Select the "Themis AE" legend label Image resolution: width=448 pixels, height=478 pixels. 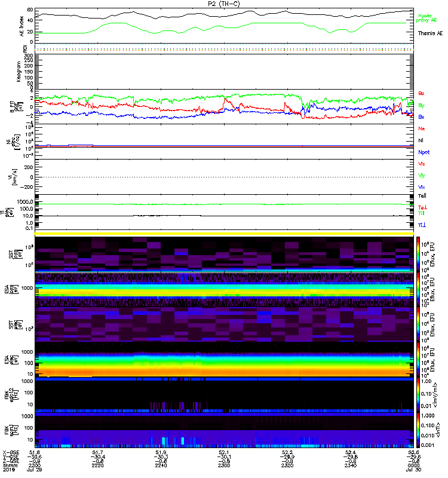coord(430,33)
